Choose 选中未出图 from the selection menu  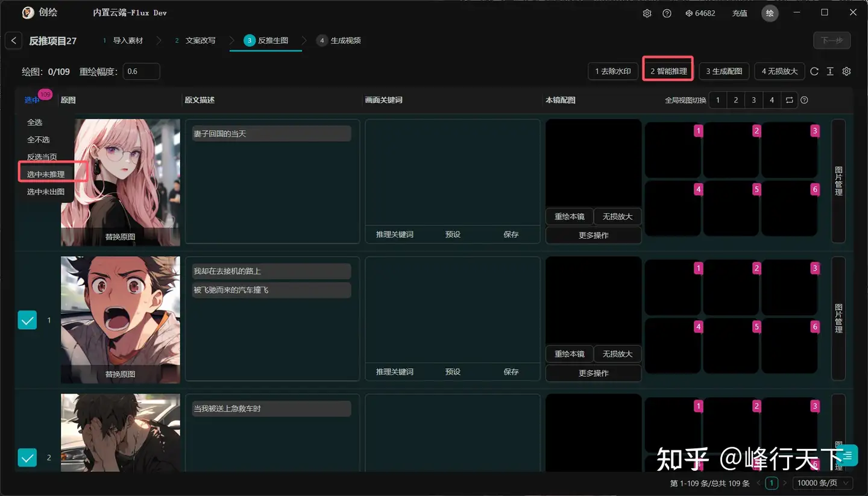pos(46,192)
